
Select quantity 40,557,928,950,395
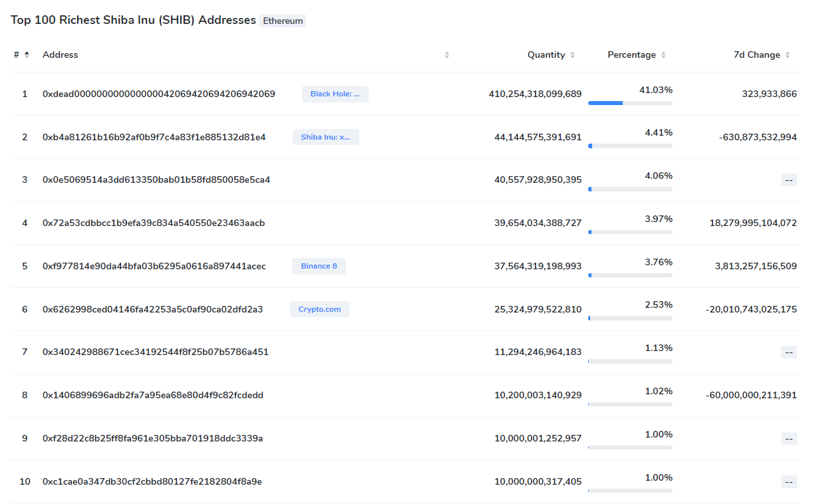(538, 180)
